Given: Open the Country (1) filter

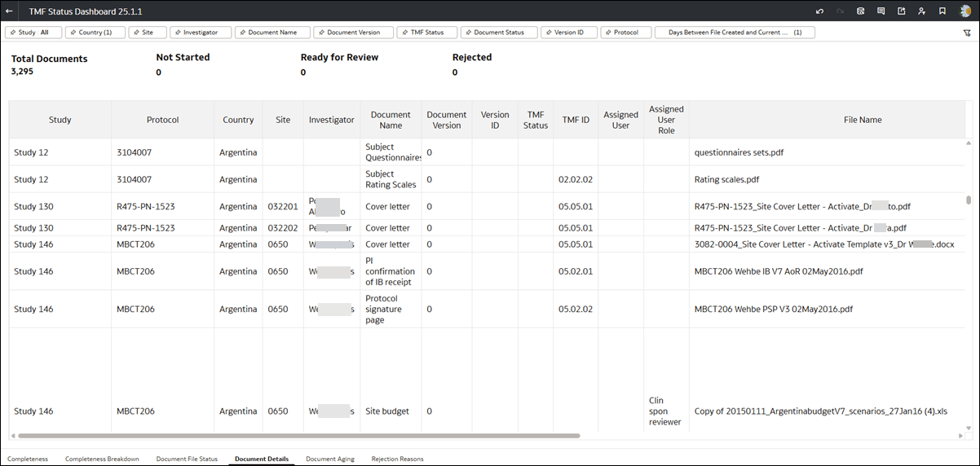Looking at the screenshot, I should pyautogui.click(x=95, y=33).
